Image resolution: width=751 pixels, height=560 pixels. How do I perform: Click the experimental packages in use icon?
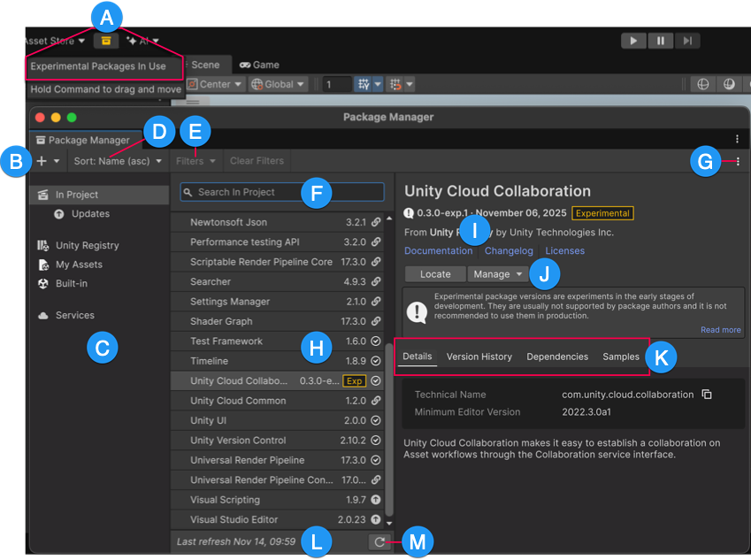(x=106, y=41)
